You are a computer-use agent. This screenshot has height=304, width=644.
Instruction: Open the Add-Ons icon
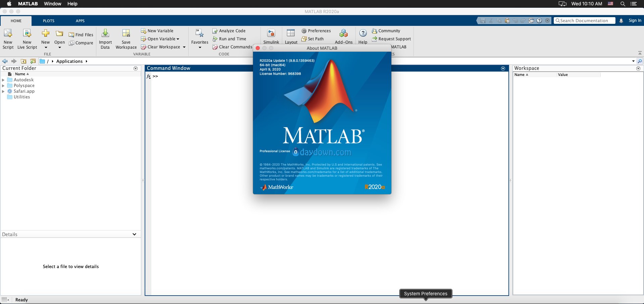[344, 33]
